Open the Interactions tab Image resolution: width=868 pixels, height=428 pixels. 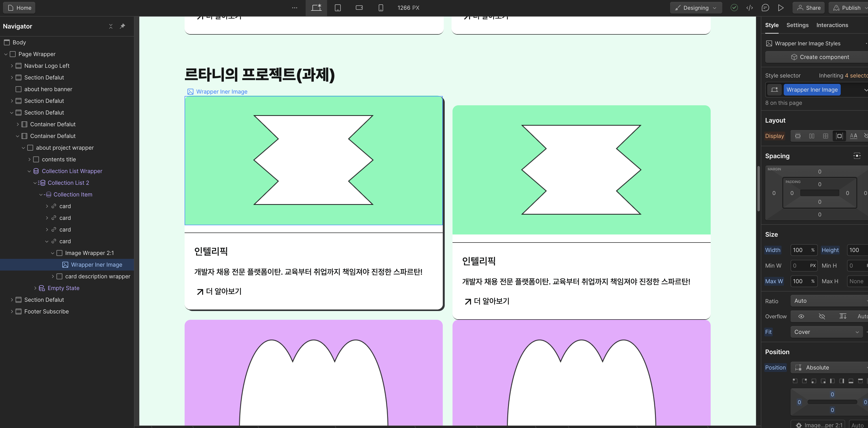832,25
